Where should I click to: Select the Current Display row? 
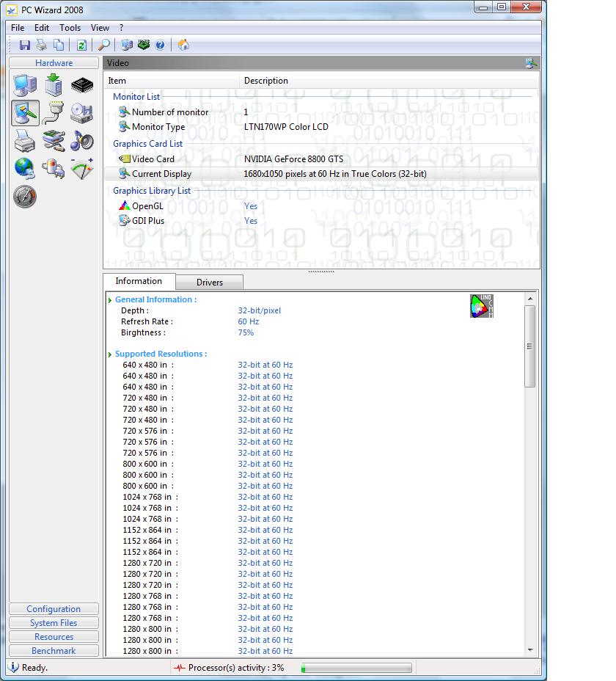click(321, 174)
